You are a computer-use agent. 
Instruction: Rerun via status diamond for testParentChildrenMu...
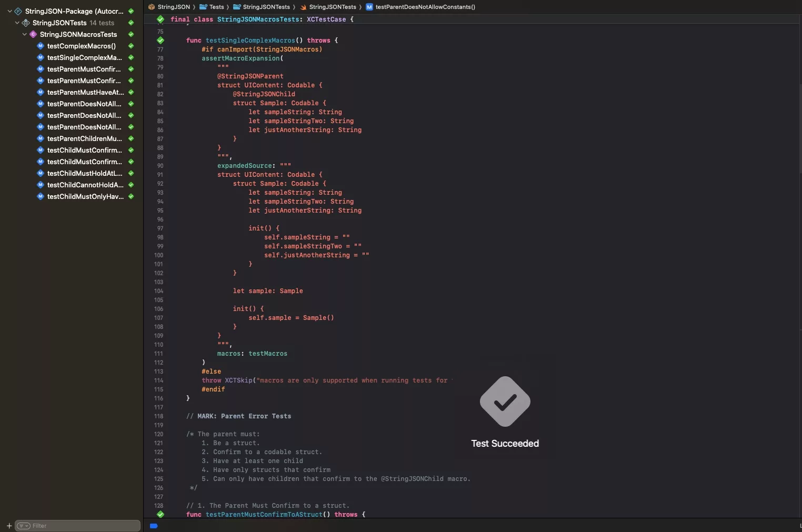tap(131, 138)
